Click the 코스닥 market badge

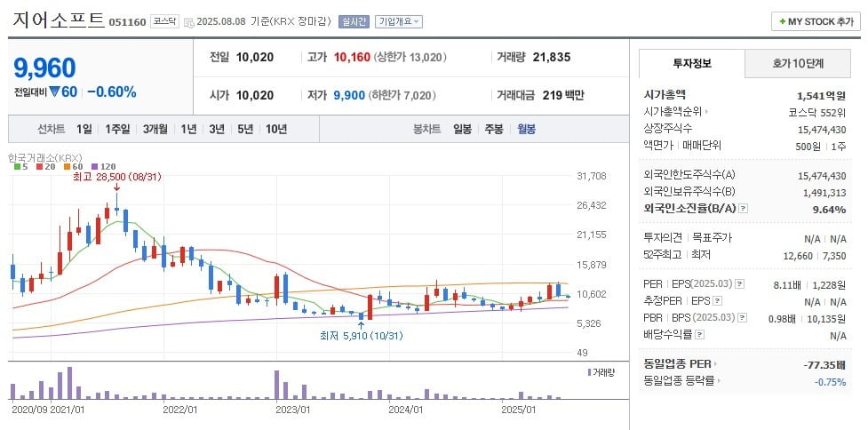[x=163, y=21]
